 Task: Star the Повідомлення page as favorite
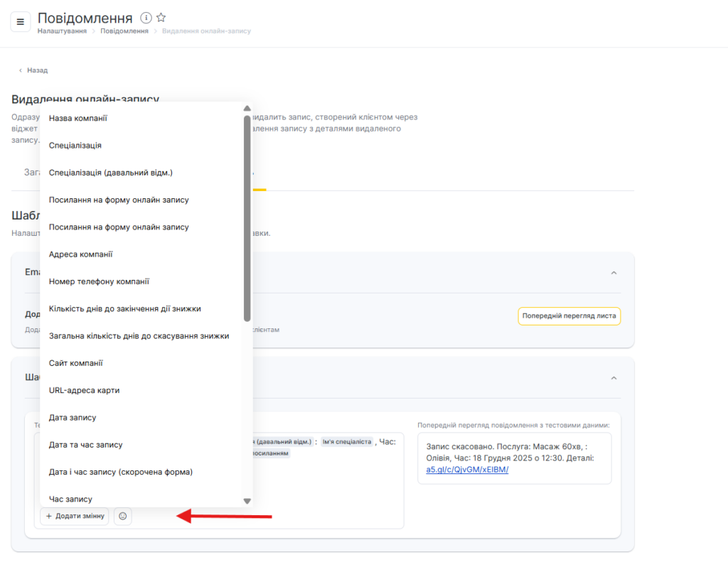click(161, 18)
